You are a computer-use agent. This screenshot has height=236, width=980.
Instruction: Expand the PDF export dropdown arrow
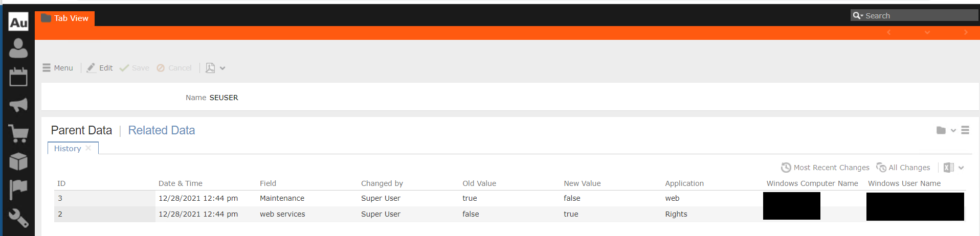pos(222,68)
